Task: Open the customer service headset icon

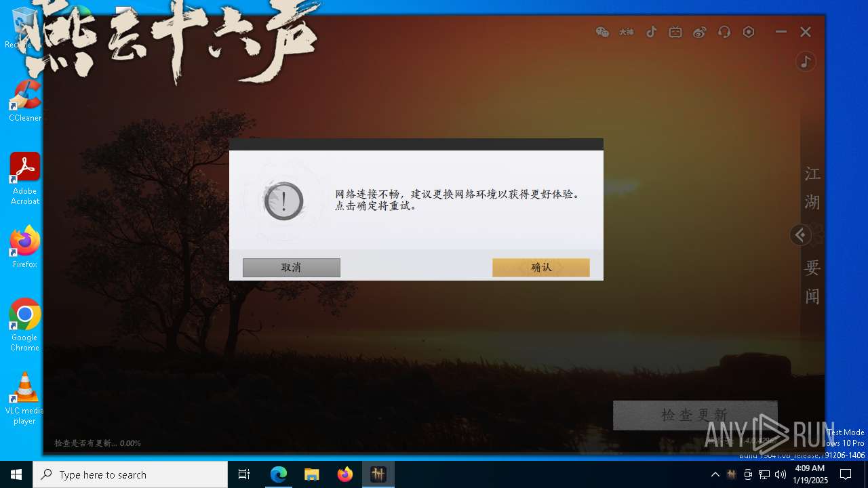Action: point(724,32)
